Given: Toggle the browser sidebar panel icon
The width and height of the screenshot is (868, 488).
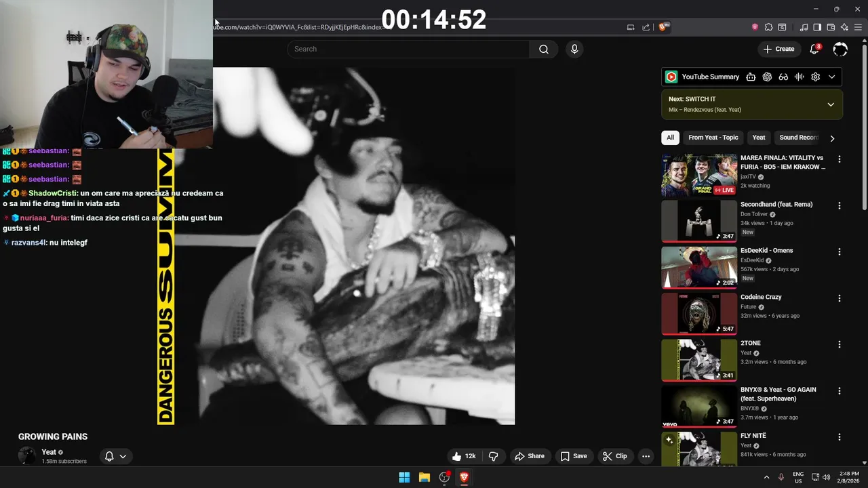Looking at the screenshot, I should click(817, 27).
